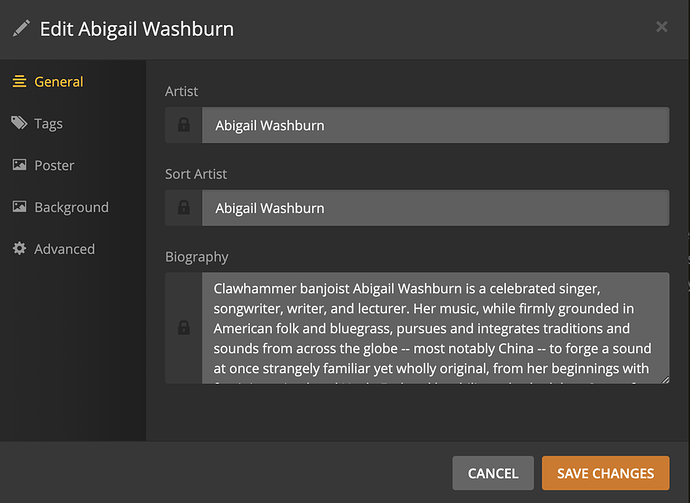Click the General list icon in sidebar
This screenshot has width=690, height=503.
tap(19, 82)
